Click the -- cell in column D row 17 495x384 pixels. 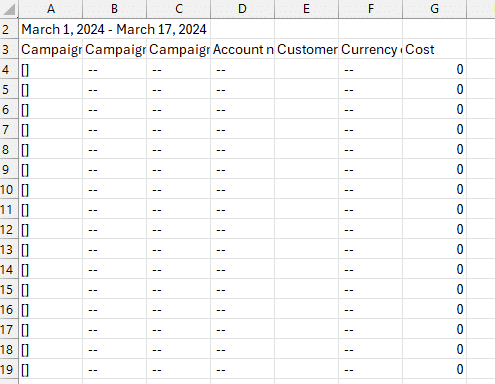click(x=242, y=329)
